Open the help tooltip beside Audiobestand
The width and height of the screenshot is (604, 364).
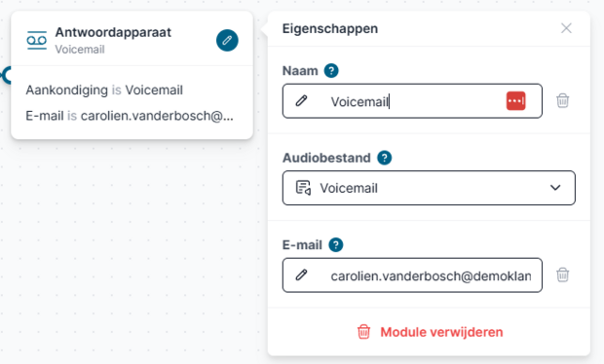click(384, 158)
